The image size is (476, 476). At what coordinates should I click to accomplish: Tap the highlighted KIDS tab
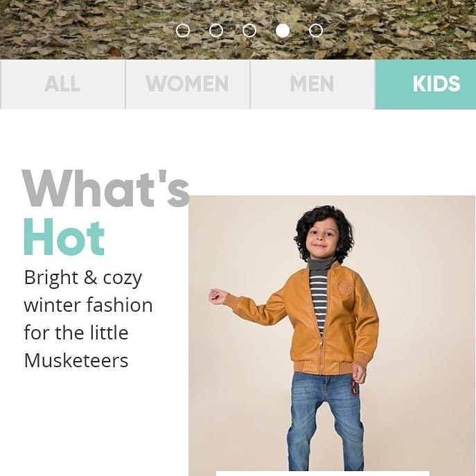425,85
